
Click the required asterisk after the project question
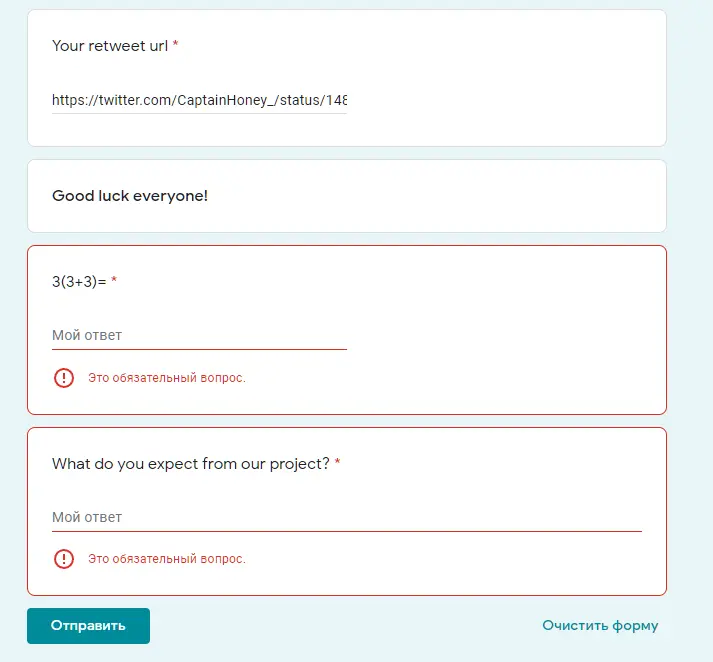coord(337,462)
